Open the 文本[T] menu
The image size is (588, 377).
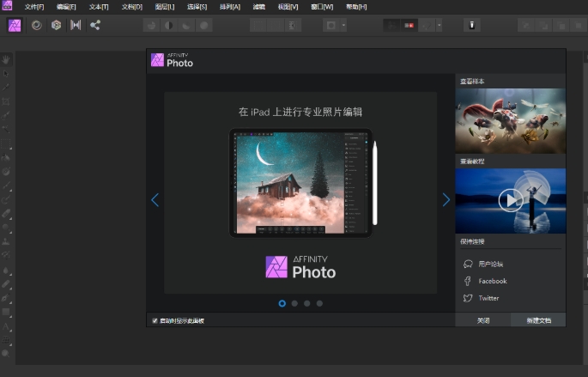(99, 7)
